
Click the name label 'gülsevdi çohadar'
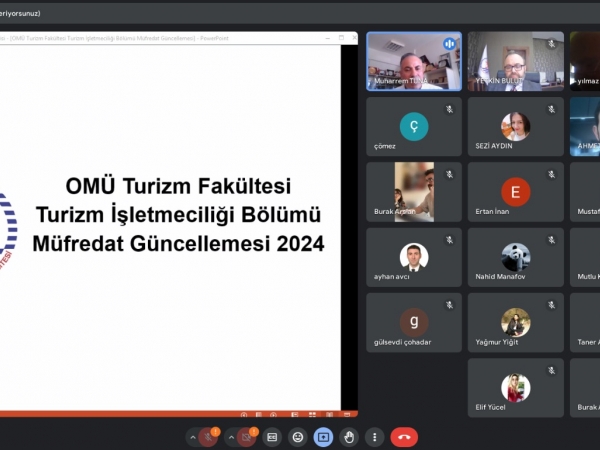pyautogui.click(x=402, y=342)
